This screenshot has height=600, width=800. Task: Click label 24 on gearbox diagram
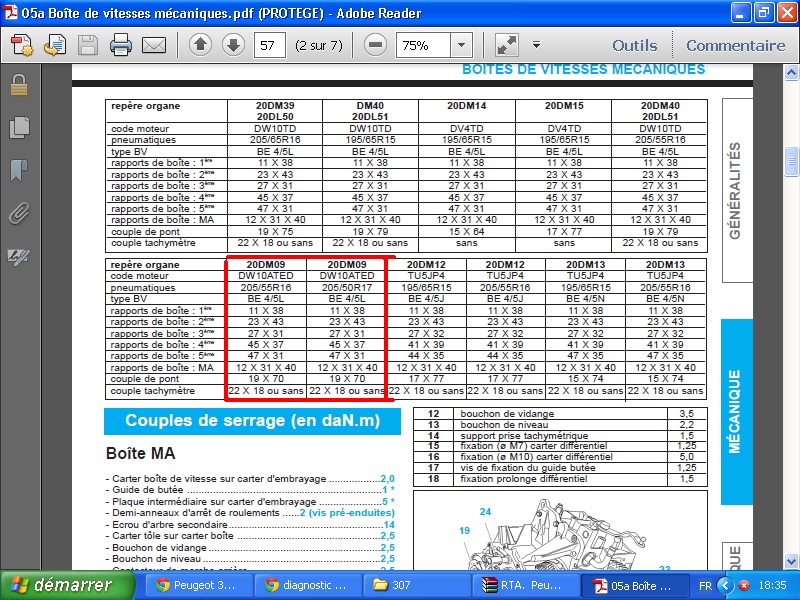click(x=485, y=511)
